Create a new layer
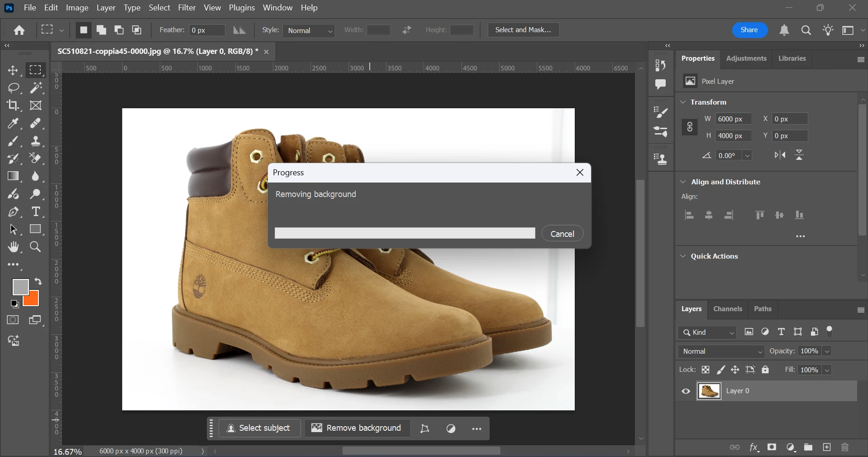868x457 pixels. click(x=827, y=447)
